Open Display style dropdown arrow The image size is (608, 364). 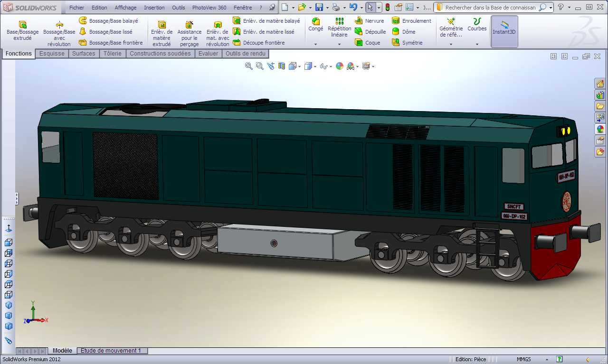(x=314, y=66)
